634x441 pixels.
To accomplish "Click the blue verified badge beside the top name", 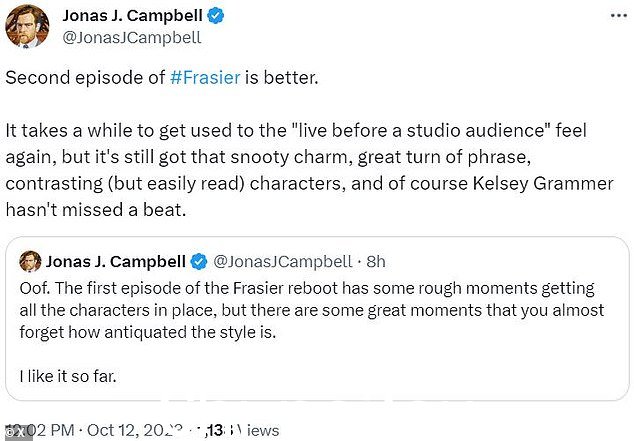I will [216, 16].
